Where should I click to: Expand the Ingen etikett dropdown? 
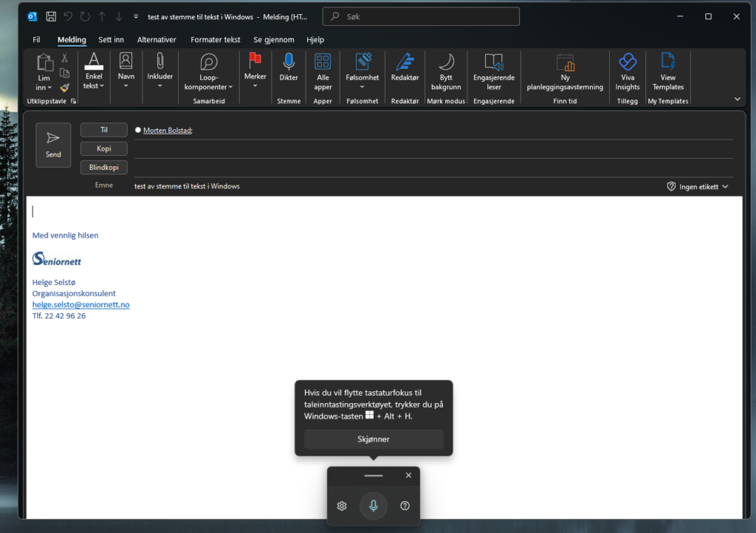pos(698,187)
